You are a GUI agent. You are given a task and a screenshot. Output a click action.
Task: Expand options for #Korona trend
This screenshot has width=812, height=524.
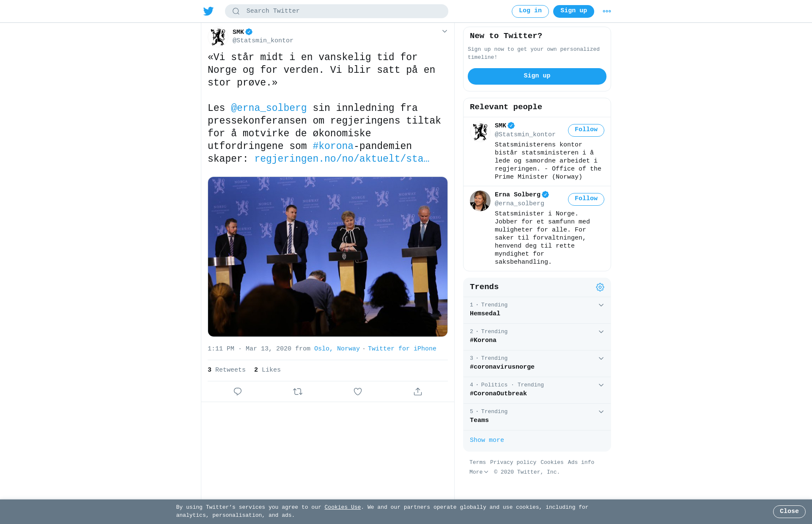click(601, 332)
